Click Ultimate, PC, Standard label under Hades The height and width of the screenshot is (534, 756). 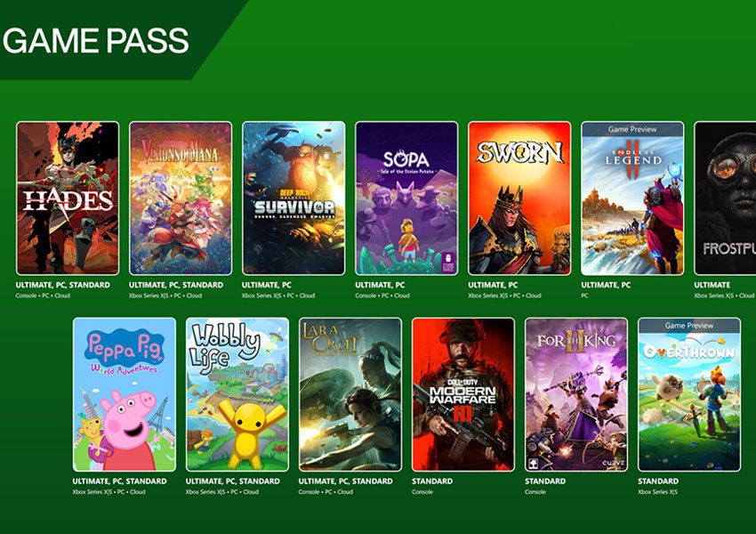pos(62,285)
